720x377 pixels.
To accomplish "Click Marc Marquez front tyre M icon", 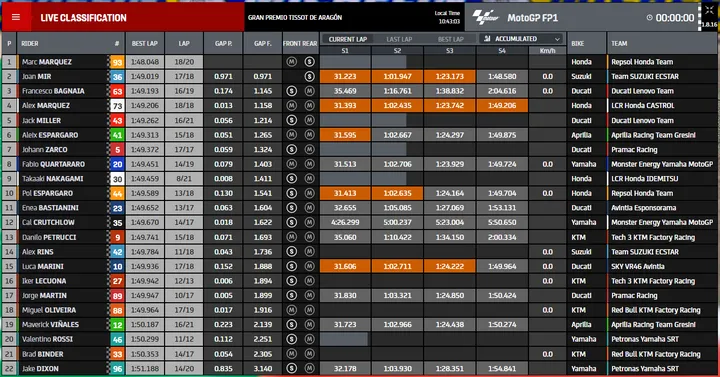I will coord(291,62).
